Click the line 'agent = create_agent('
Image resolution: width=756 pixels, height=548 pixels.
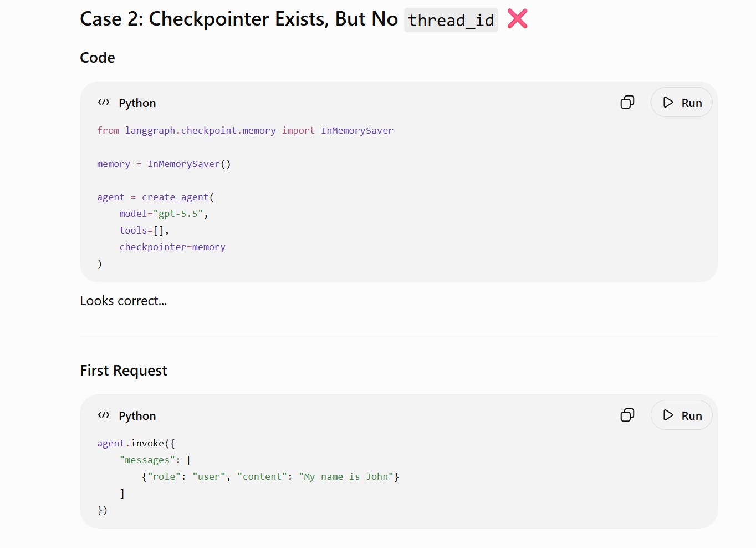click(x=156, y=197)
